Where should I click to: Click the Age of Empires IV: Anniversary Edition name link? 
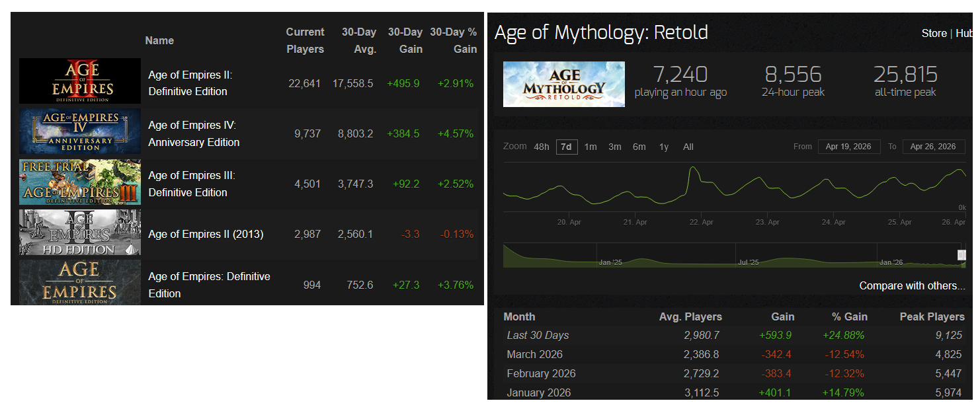click(x=194, y=133)
